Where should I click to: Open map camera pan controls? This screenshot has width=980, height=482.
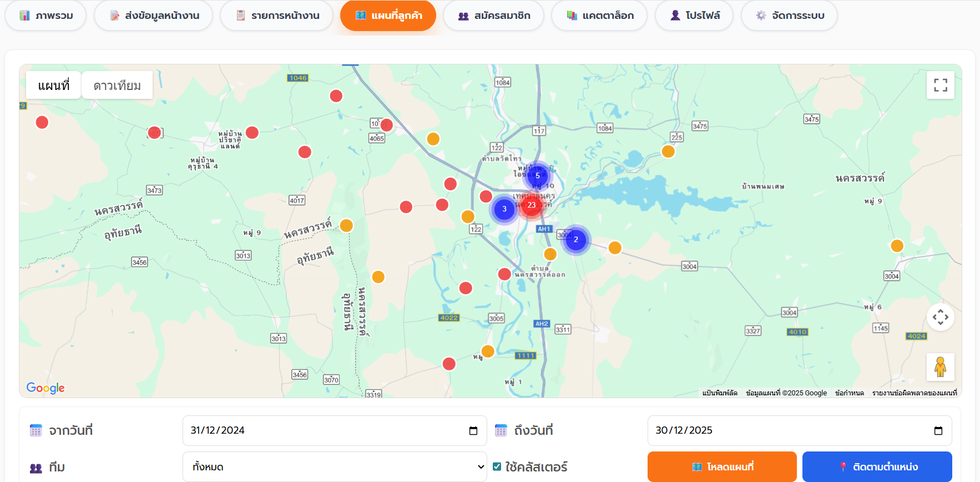tap(940, 318)
